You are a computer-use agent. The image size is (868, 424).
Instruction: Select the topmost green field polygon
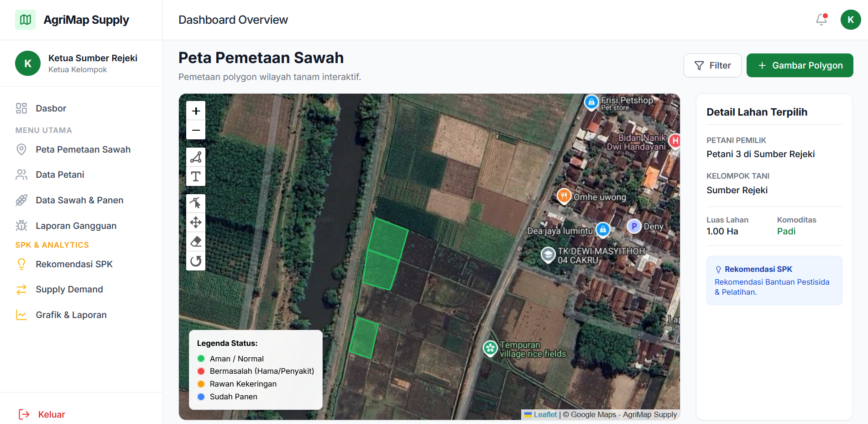(387, 238)
